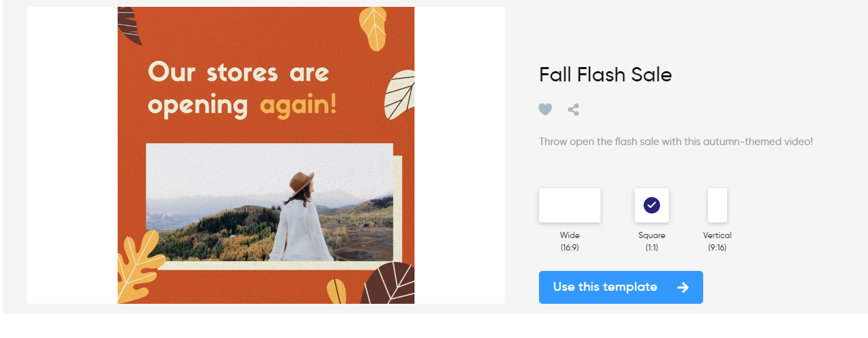Viewport: 868px width, 338px height.
Task: Click the dark leaf at preview top-left
Action: click(x=129, y=23)
